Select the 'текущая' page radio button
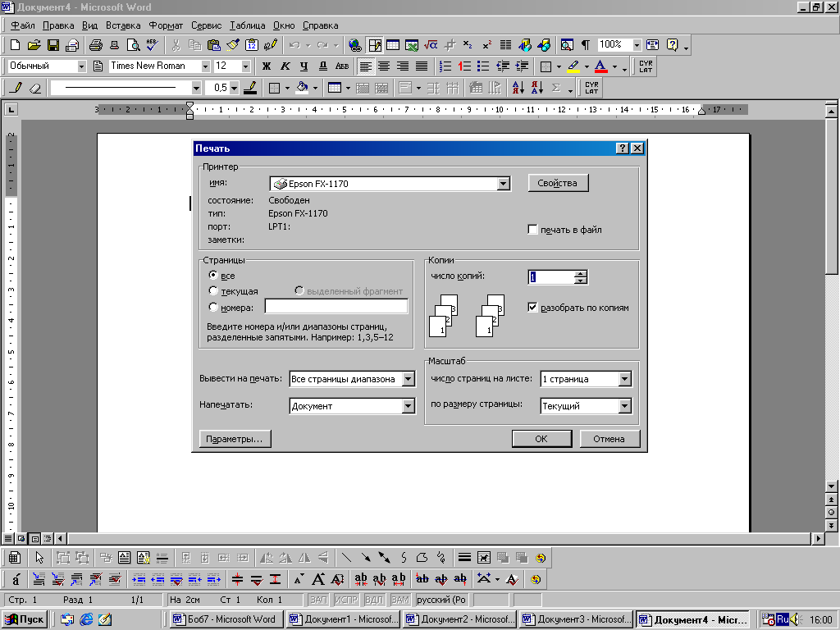Image resolution: width=840 pixels, height=630 pixels. tap(213, 291)
